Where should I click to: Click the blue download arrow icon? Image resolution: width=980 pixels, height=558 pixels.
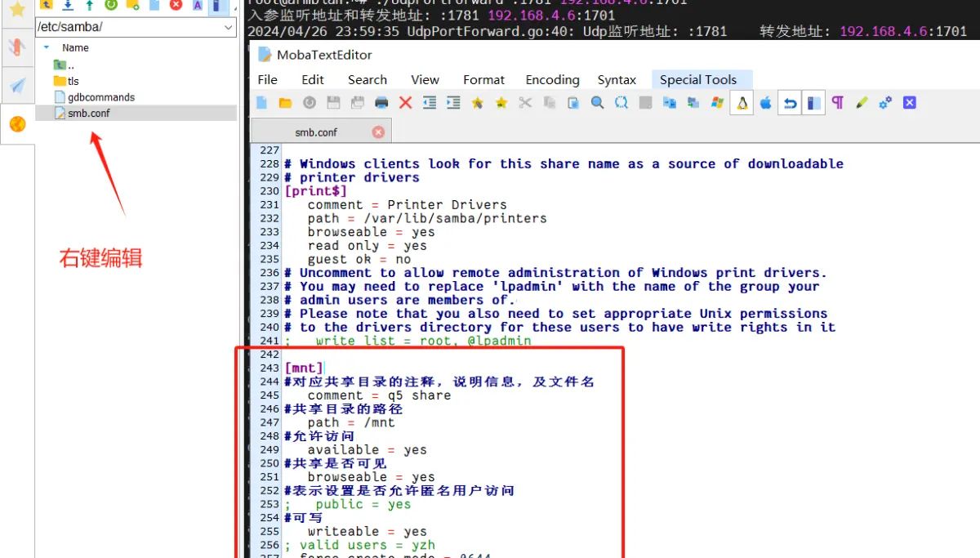(x=68, y=5)
